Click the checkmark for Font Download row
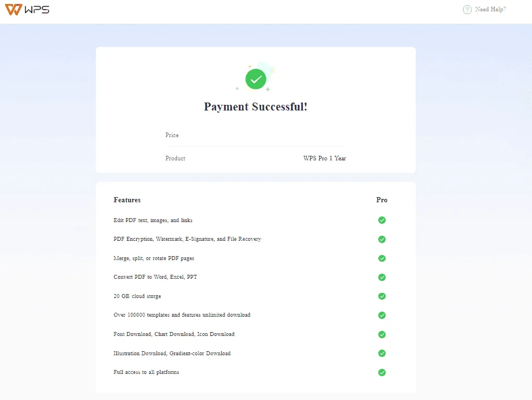The height and width of the screenshot is (400, 532). pyautogui.click(x=382, y=335)
